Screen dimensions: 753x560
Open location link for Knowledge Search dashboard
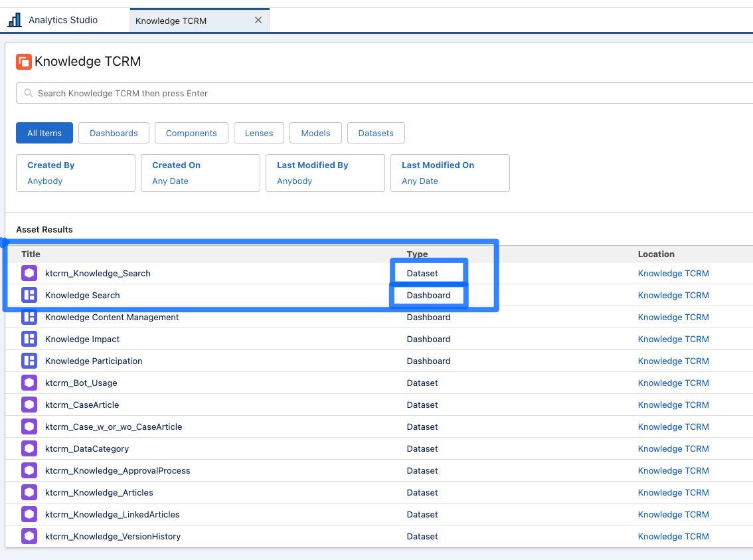pyautogui.click(x=673, y=296)
